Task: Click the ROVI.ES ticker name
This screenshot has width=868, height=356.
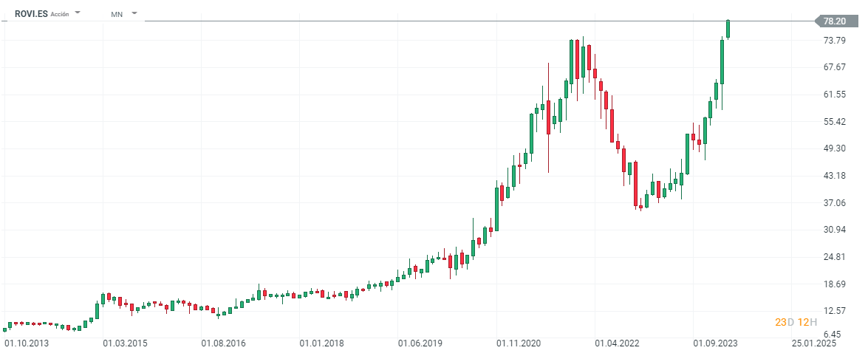Action: tap(31, 14)
